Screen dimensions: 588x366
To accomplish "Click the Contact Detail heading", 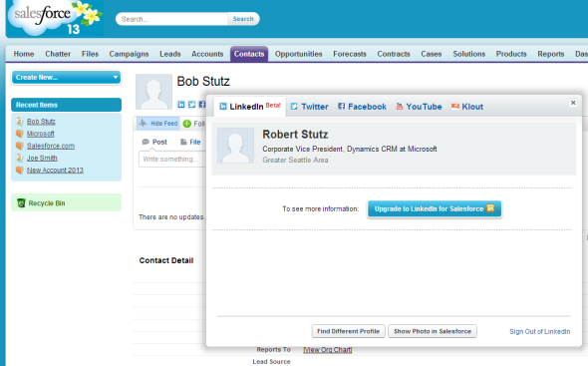I will [x=166, y=260].
